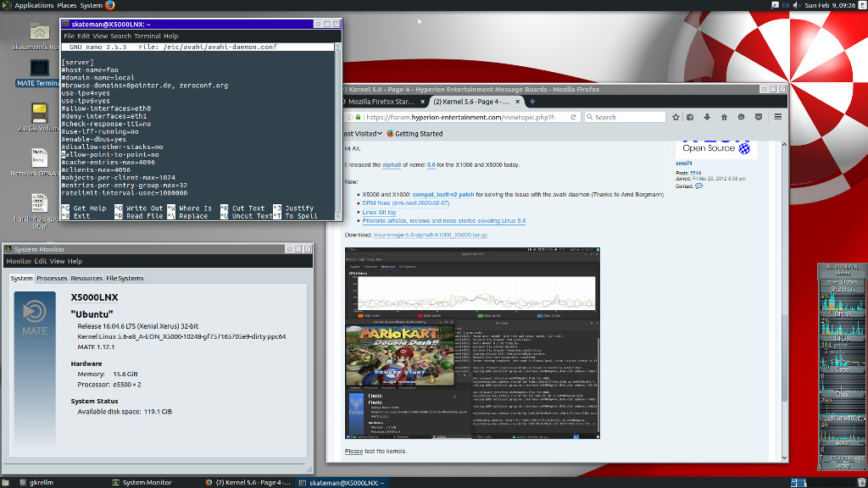Image resolution: width=868 pixels, height=488 pixels.
Task: Click the volume speaker icon in top panel
Action: point(797,5)
